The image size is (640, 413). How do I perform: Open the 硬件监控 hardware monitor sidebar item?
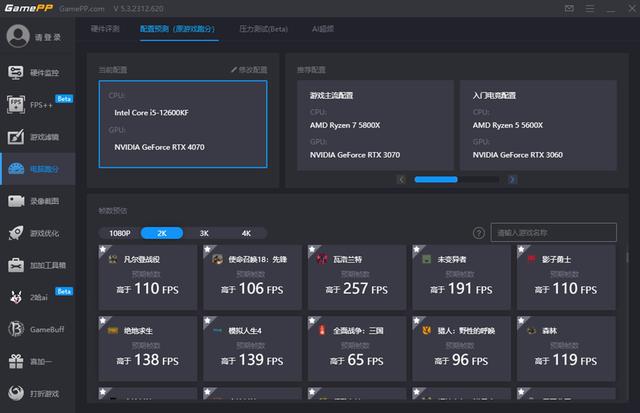coord(38,73)
